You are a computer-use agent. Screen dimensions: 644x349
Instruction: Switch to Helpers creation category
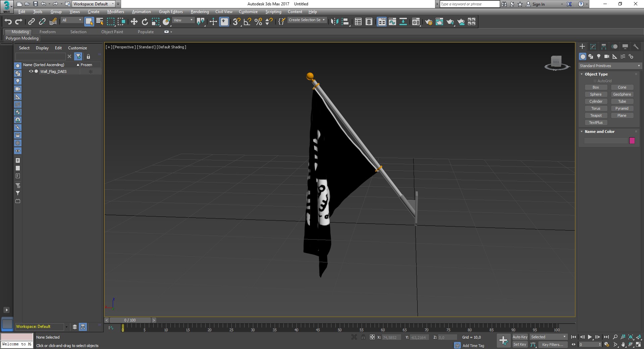(x=615, y=56)
